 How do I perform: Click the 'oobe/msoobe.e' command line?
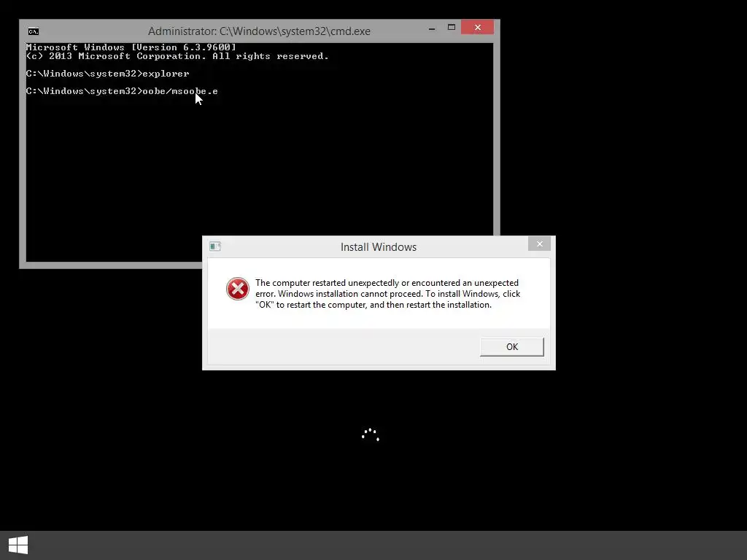point(122,91)
